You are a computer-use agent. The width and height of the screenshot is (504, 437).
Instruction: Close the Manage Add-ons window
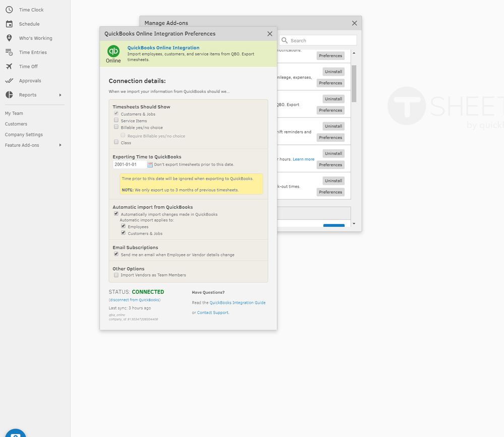pos(354,23)
